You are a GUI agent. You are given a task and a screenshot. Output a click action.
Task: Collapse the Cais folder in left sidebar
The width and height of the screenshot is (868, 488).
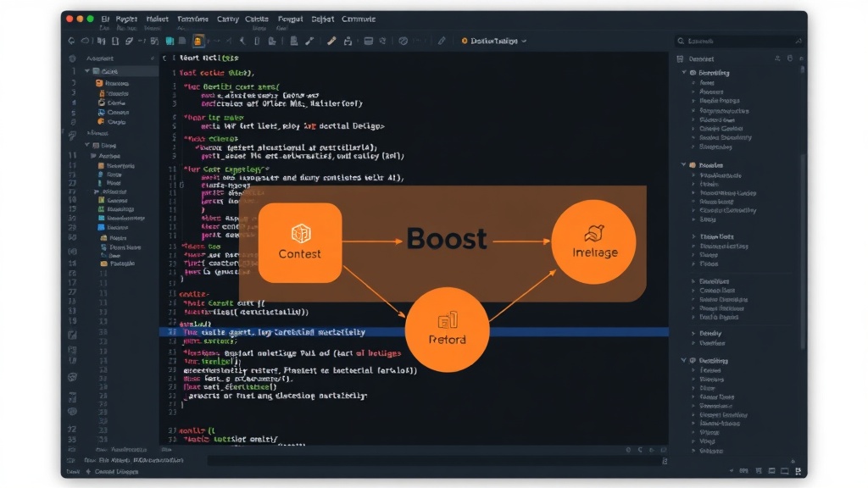tap(87, 71)
